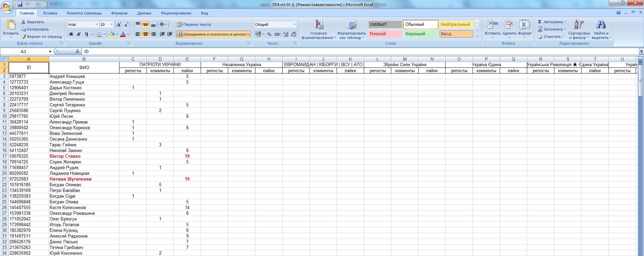Apply the Хороший cell style
644x256 pixels.
(421, 34)
